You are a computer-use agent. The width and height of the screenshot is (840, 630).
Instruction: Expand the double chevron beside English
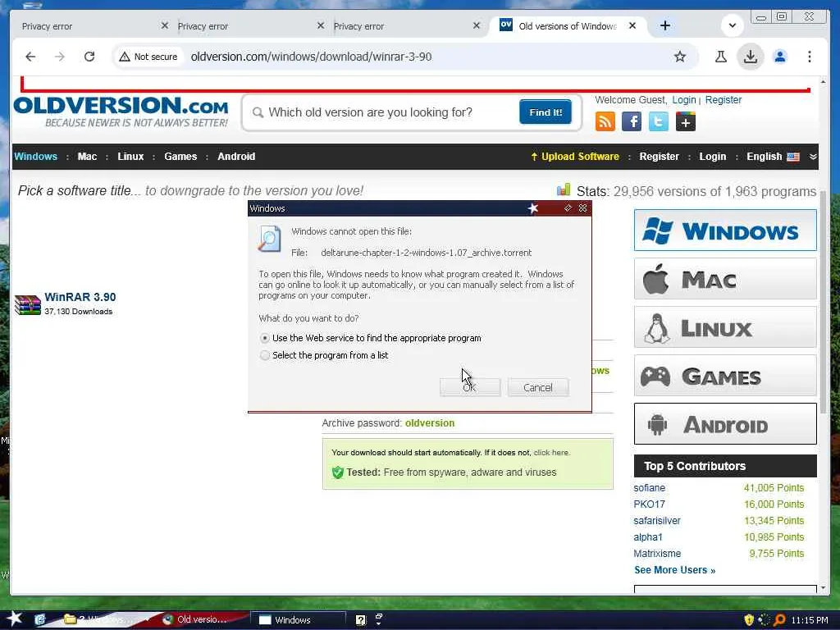(813, 157)
